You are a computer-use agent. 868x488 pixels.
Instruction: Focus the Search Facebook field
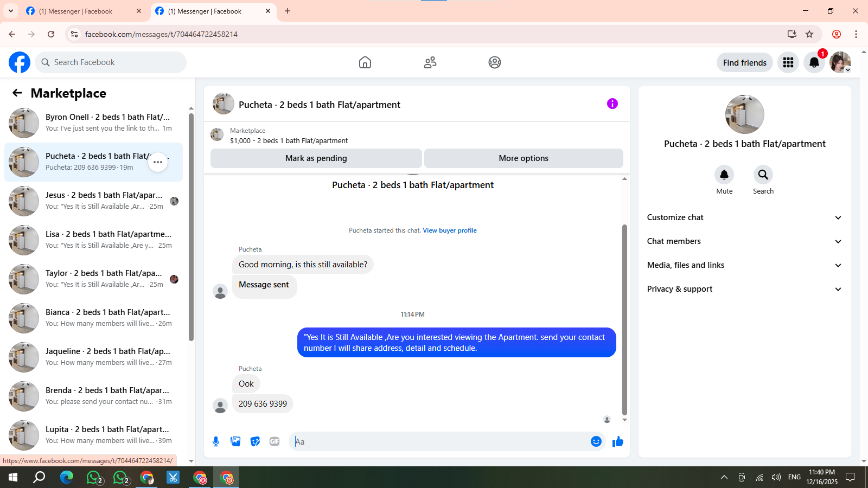[111, 62]
